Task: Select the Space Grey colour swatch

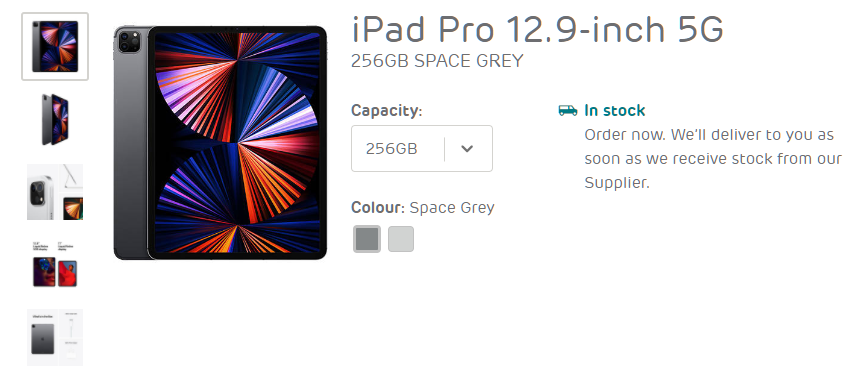Action: click(367, 239)
